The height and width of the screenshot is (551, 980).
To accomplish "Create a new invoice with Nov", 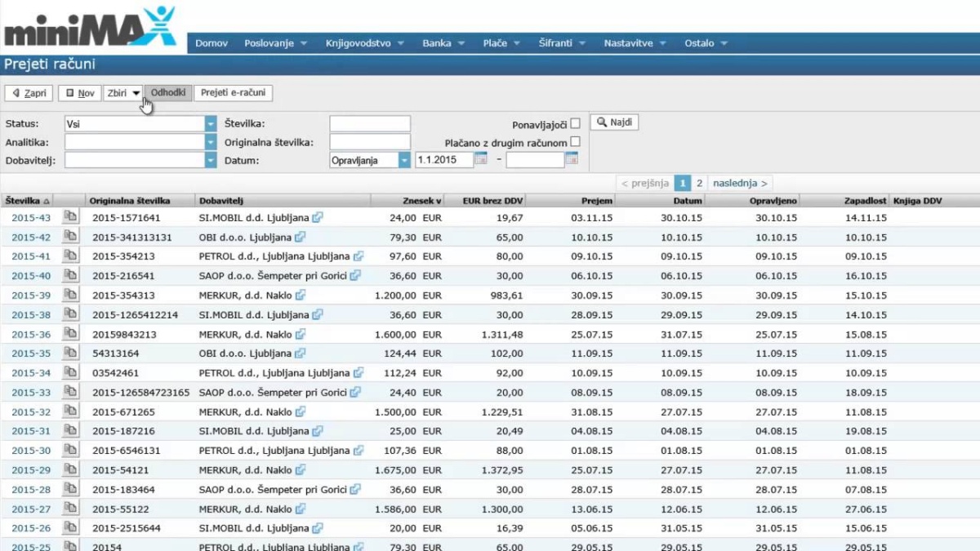I will (x=80, y=93).
